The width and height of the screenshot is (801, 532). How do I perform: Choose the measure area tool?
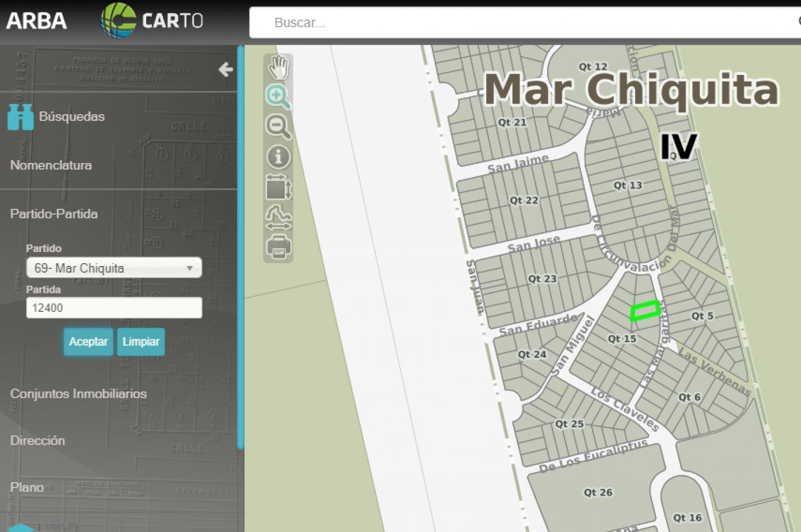[278, 187]
